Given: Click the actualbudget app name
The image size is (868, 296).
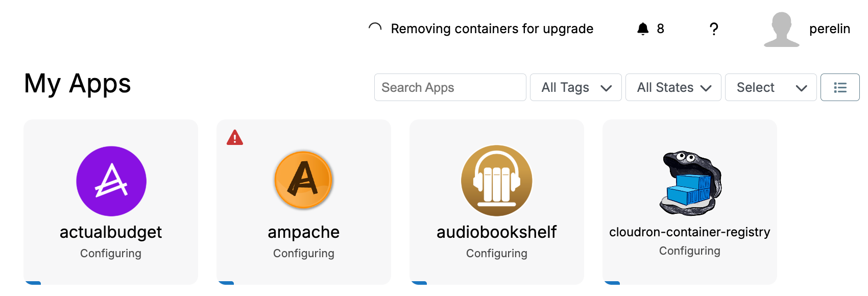Looking at the screenshot, I should [111, 232].
